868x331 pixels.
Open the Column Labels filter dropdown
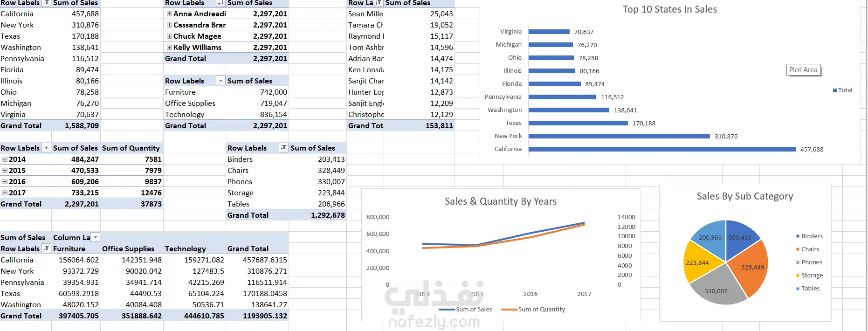(95, 237)
